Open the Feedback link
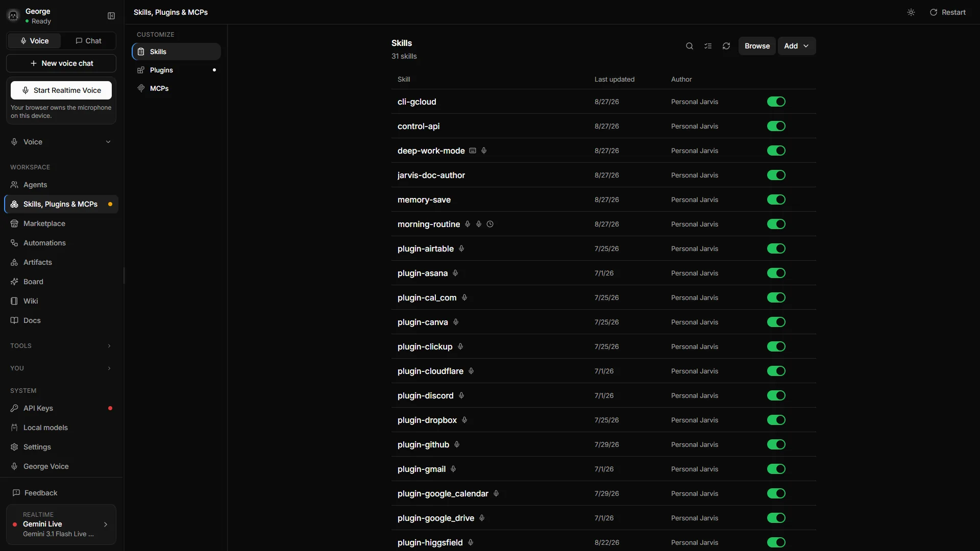This screenshot has height=551, width=980. point(61,493)
